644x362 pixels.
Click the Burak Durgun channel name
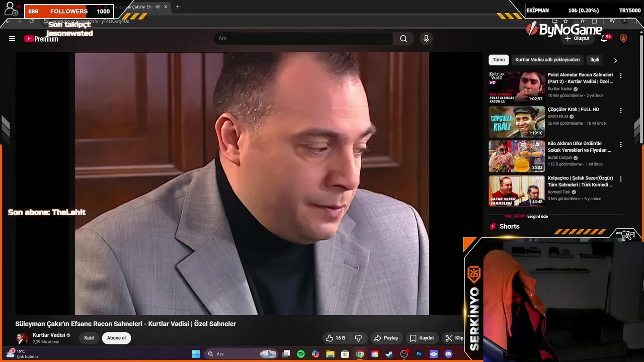560,157
